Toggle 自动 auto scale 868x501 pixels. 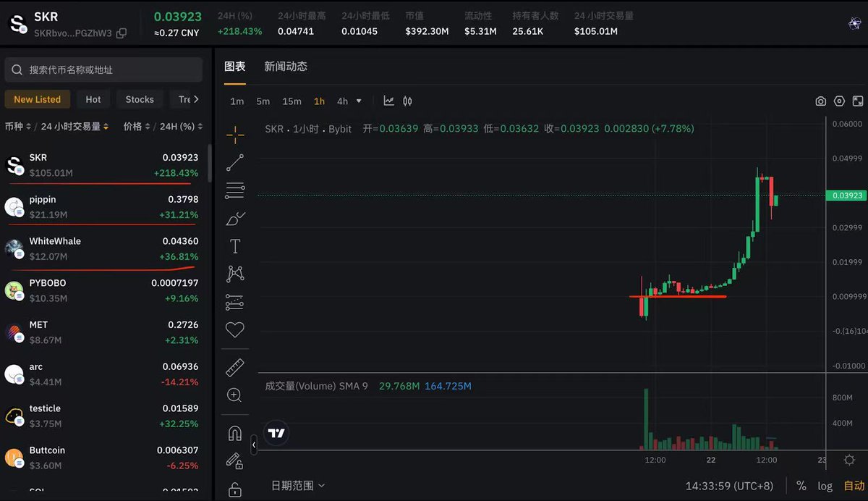pos(854,486)
